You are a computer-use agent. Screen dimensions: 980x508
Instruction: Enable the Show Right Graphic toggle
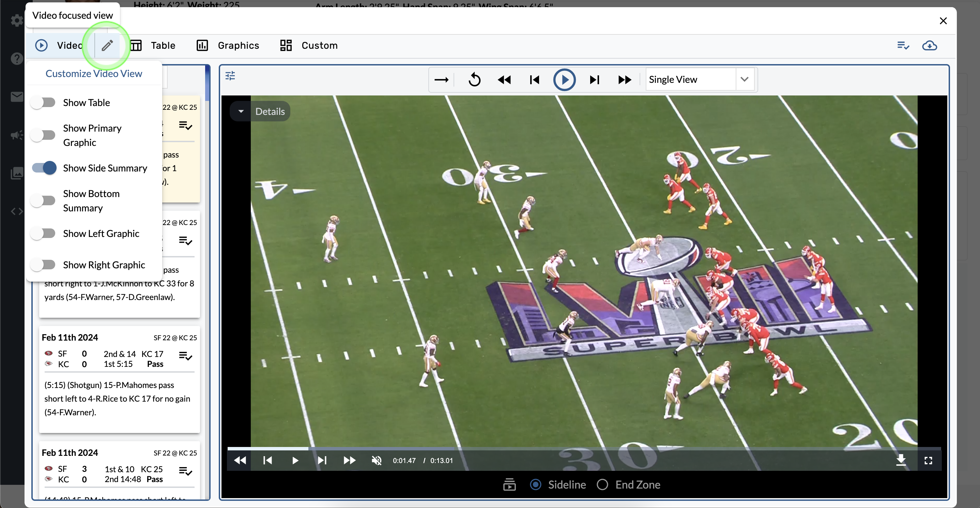point(43,265)
